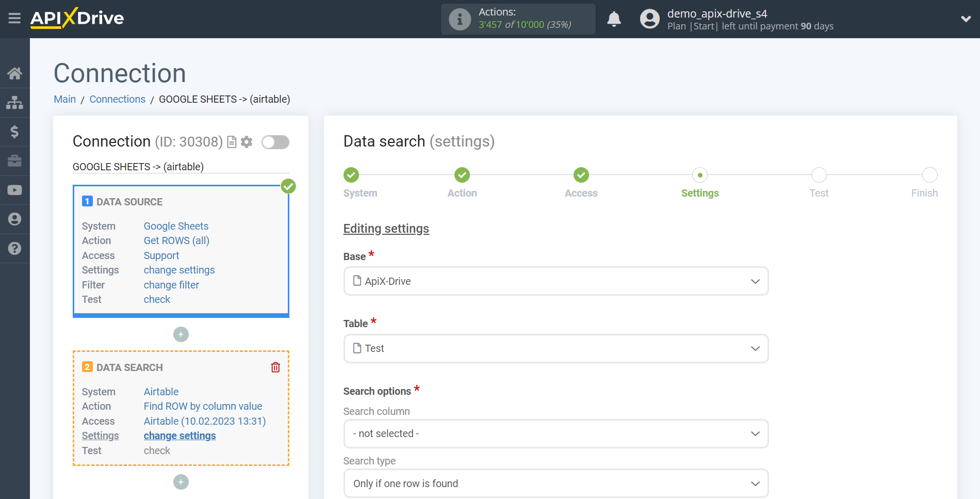
Task: Click Support access link
Action: point(161,255)
